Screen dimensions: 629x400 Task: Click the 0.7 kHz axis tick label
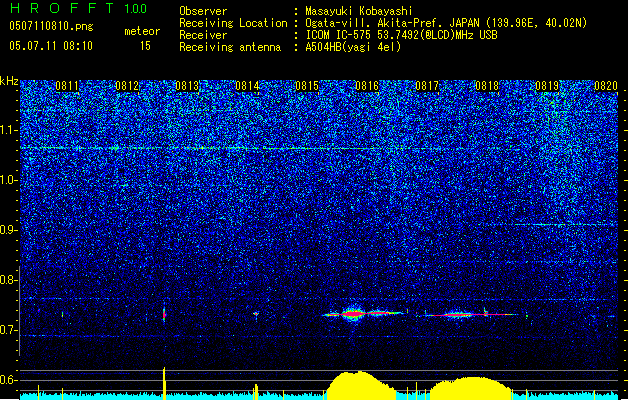tap(9, 330)
